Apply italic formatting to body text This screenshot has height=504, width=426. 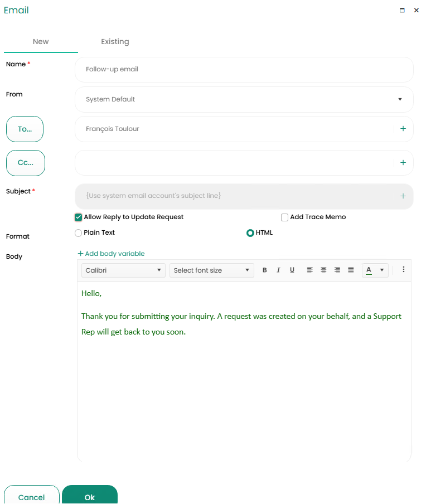point(278,270)
